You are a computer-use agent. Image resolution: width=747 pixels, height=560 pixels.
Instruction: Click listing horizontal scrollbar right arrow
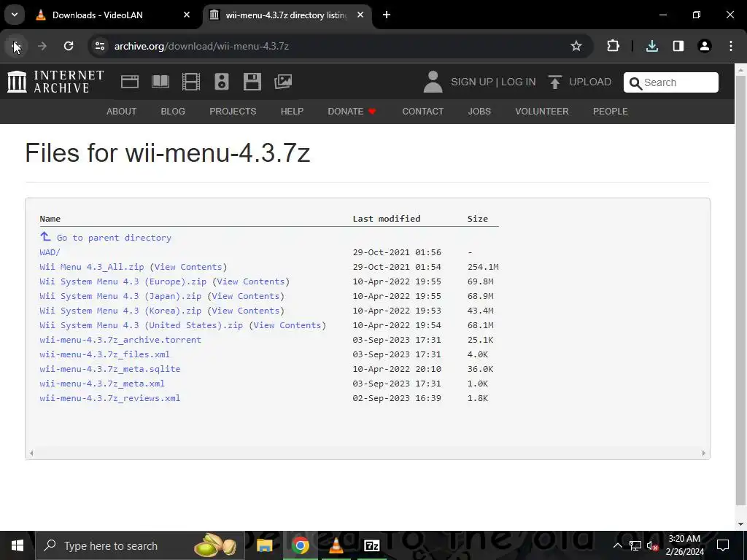click(x=704, y=454)
